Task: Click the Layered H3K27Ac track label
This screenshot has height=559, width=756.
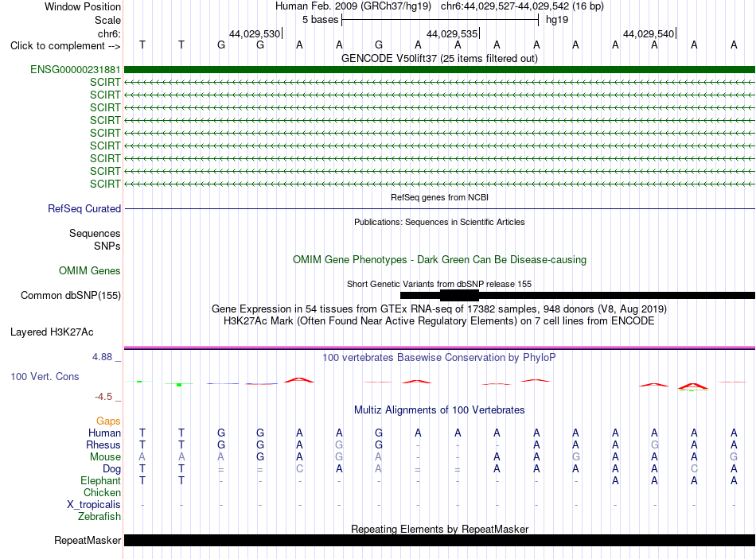Action: 52,332
